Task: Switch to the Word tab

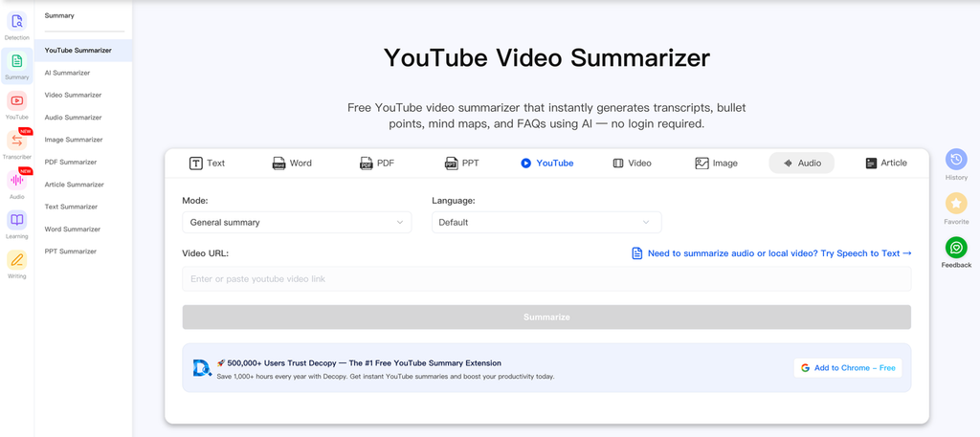Action: 292,163
